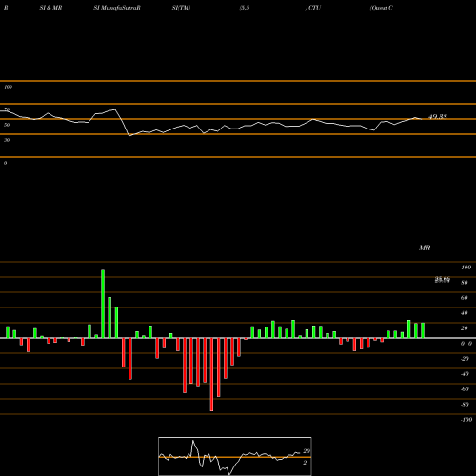Screen dimensions: 476x476
Task: Click the 'SI MunafaSutraR' header text
Action: coord(117,8)
